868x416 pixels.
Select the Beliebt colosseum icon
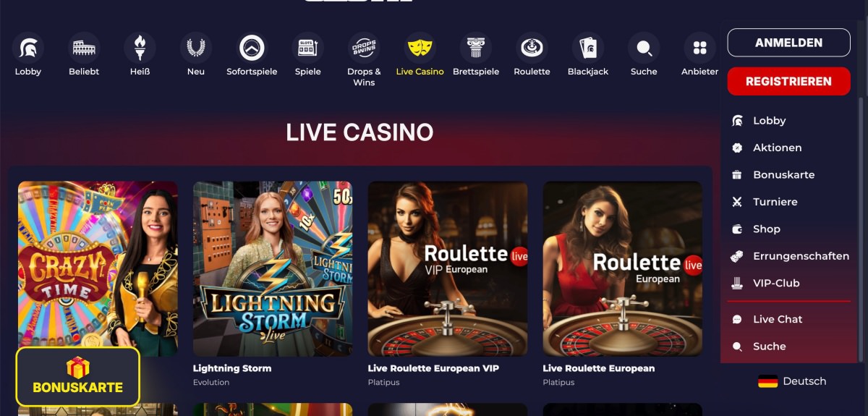click(84, 48)
